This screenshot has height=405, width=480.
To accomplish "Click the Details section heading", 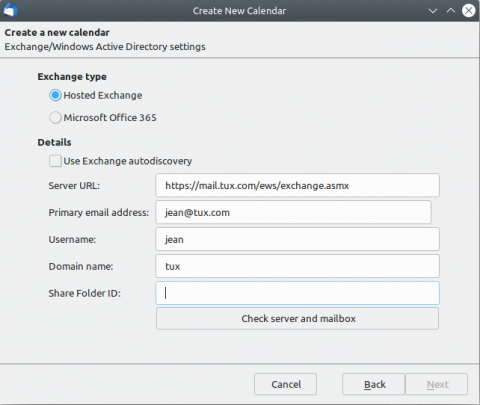I will [x=54, y=142].
